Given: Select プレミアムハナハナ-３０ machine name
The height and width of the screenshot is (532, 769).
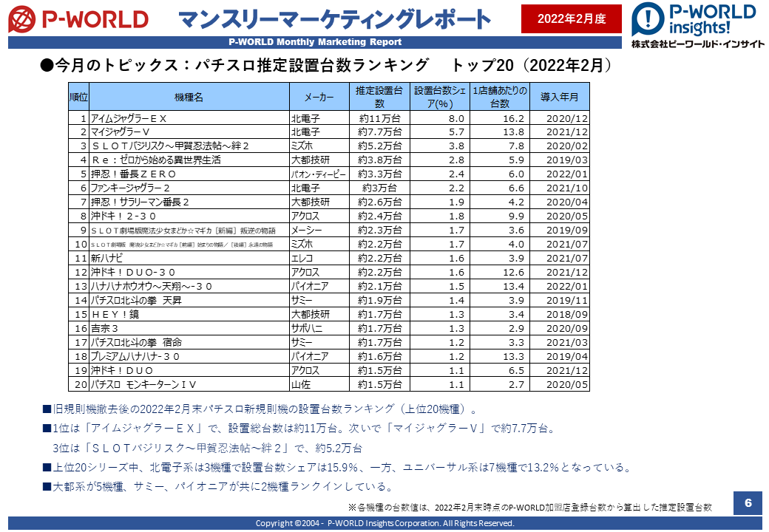Looking at the screenshot, I should 135,357.
